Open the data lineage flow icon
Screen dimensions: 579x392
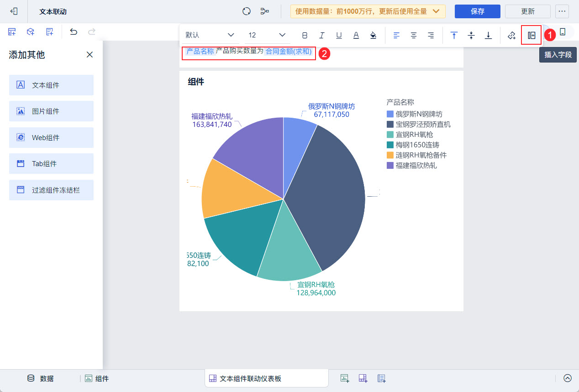(264, 11)
